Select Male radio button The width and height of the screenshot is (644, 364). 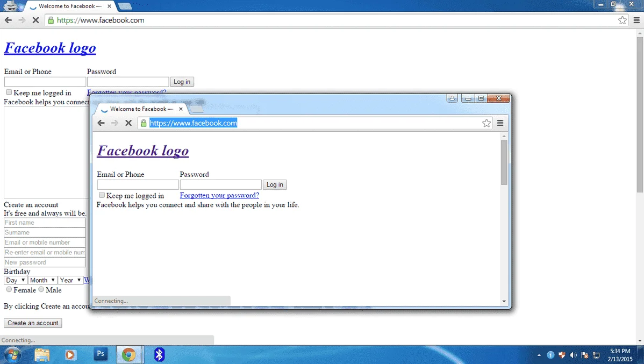coord(41,289)
